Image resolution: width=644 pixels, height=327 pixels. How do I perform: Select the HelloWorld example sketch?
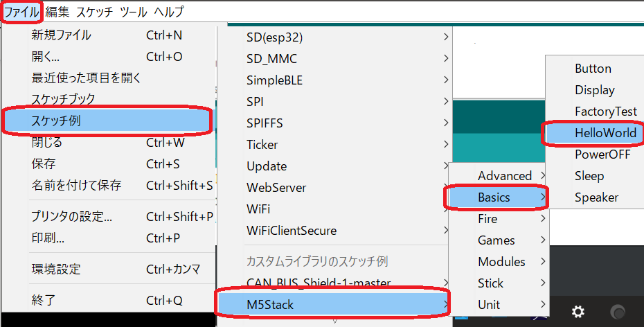605,133
